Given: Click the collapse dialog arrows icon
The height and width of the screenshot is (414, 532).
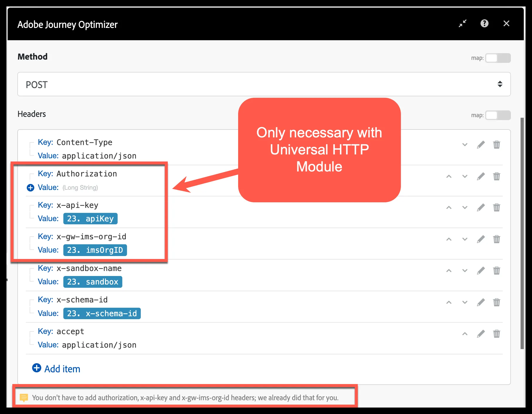Looking at the screenshot, I should (462, 23).
